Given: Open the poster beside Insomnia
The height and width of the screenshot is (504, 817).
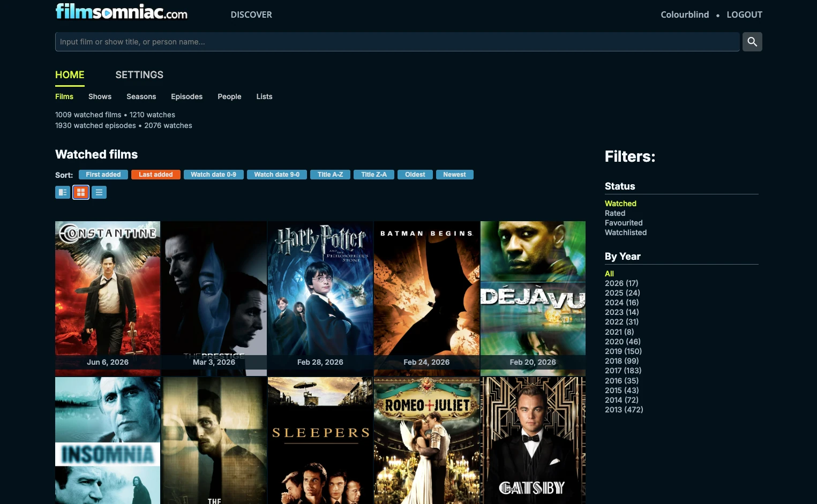Looking at the screenshot, I should 214,440.
